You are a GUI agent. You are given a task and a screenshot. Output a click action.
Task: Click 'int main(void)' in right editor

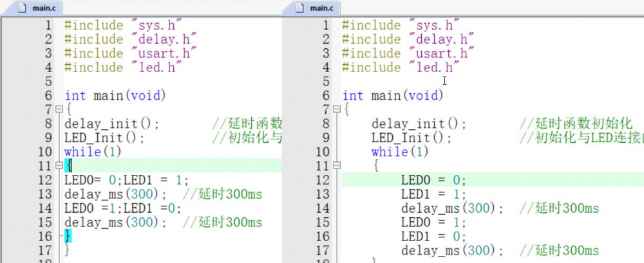pos(393,96)
